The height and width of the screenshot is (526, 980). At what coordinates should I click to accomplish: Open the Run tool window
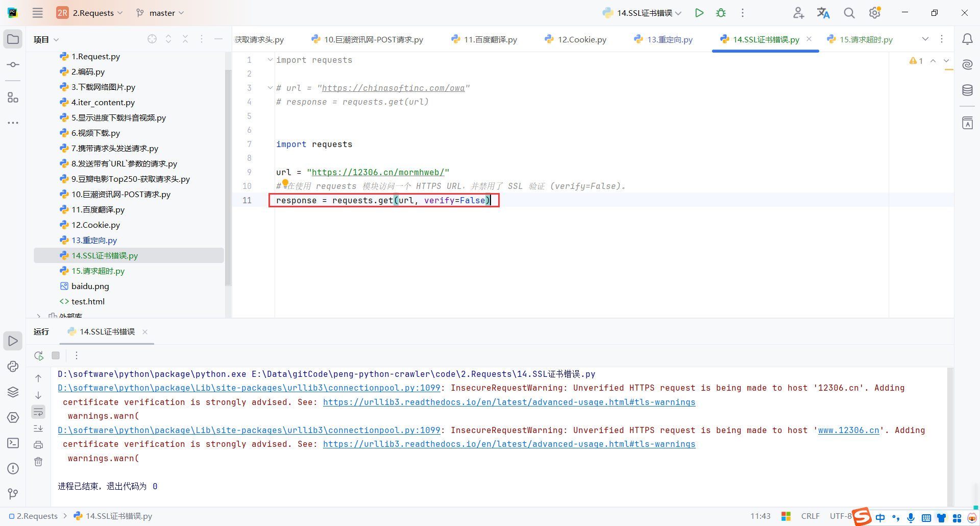click(x=13, y=341)
